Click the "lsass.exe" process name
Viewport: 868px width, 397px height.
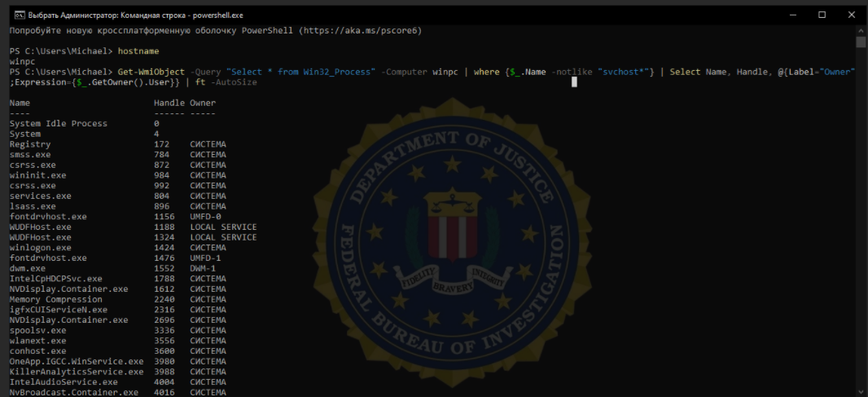(33, 206)
